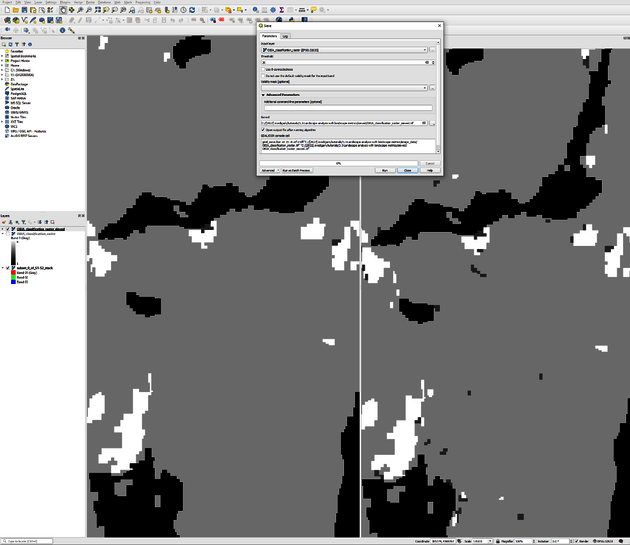Expand the Project Home tree item
This screenshot has height=545, width=630.
(2, 61)
